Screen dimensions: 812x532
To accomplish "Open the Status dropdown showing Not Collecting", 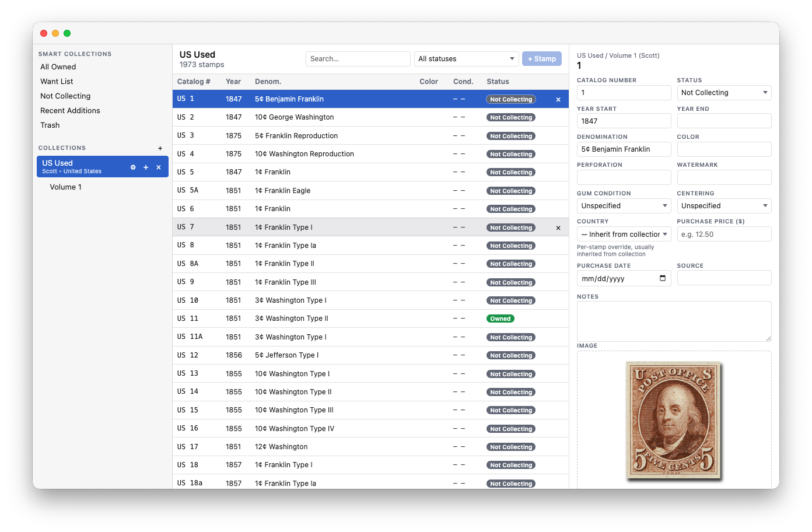I will click(x=724, y=92).
